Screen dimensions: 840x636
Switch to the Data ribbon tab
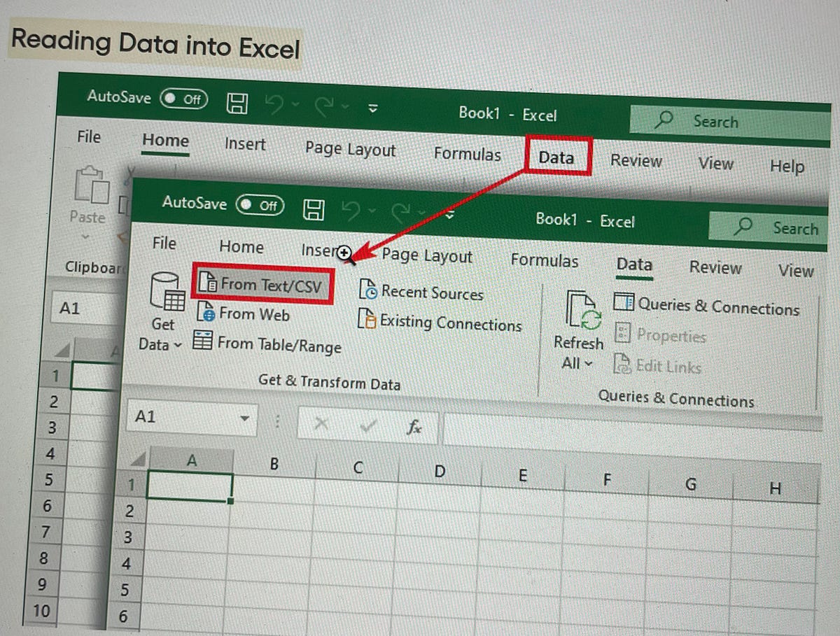pos(633,265)
